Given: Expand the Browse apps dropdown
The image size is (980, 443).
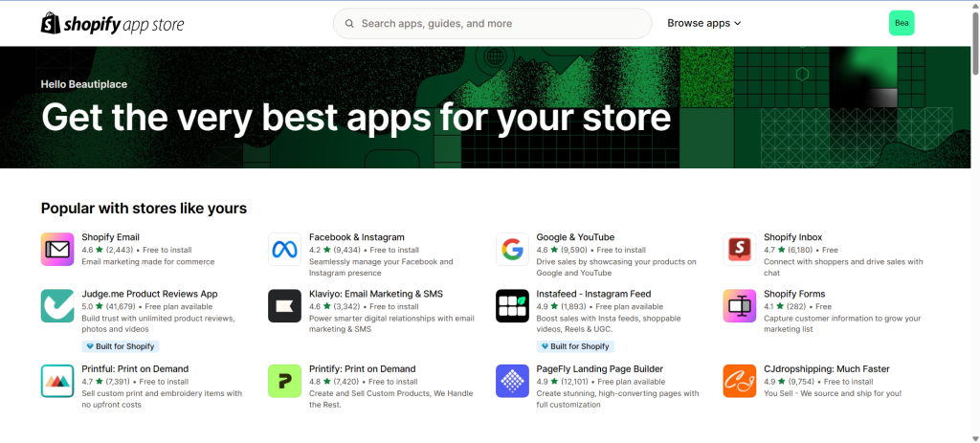Looking at the screenshot, I should pos(703,23).
